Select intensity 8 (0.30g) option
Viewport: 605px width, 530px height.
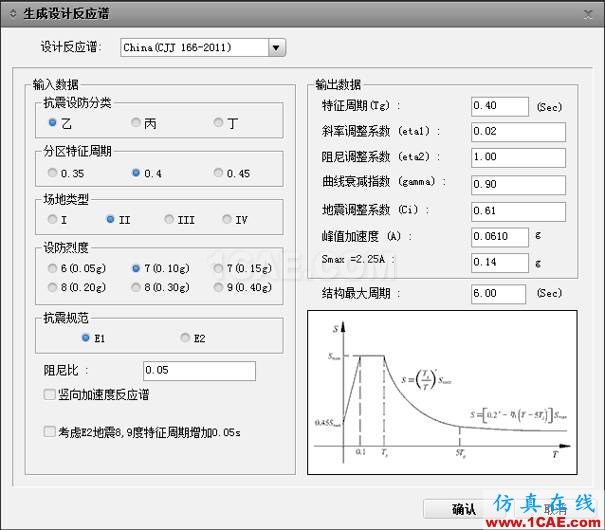coord(135,287)
